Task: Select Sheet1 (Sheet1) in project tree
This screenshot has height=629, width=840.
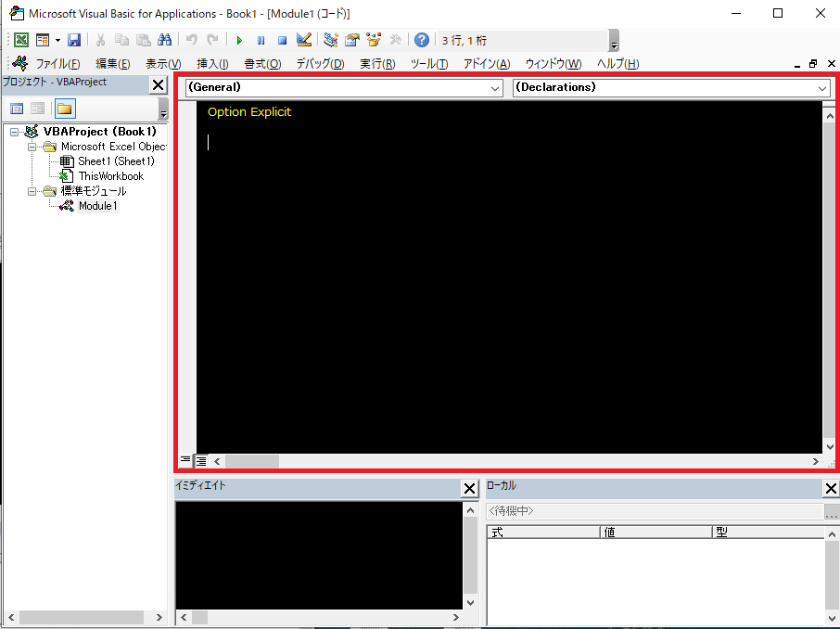Action: pyautogui.click(x=116, y=160)
